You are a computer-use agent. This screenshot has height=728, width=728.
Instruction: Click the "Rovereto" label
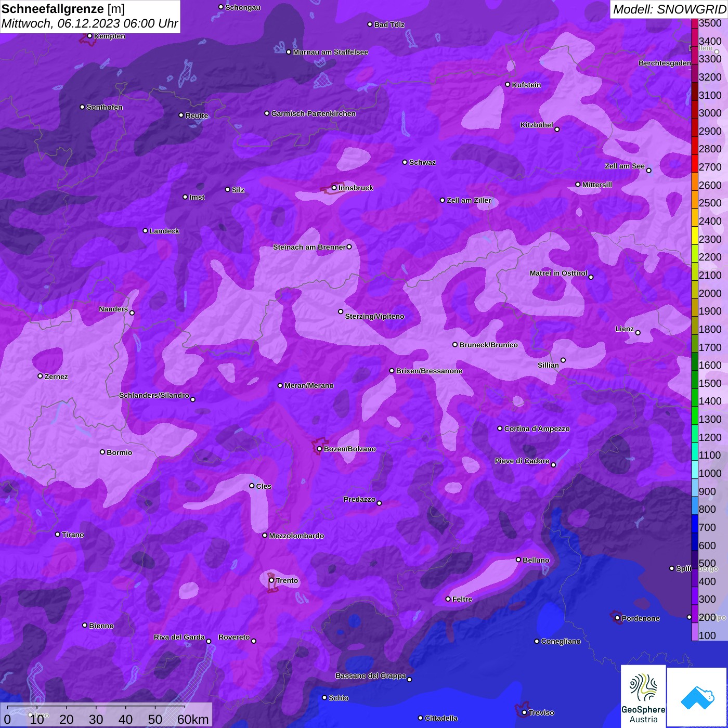click(x=234, y=637)
